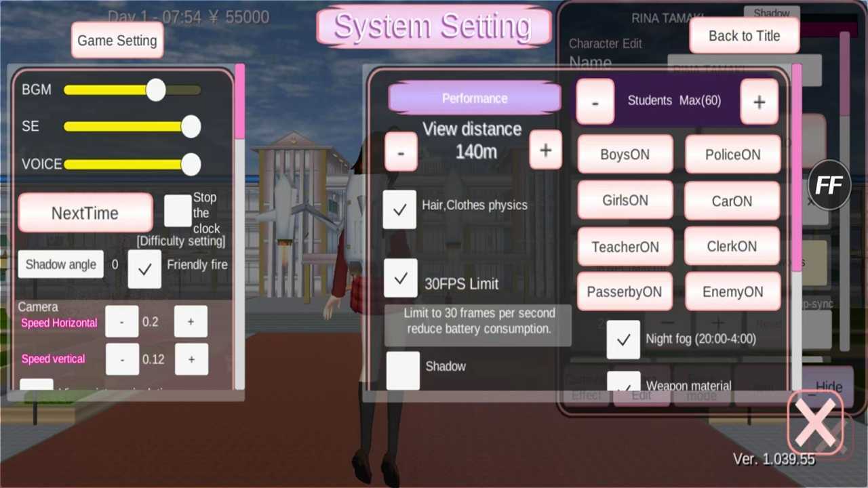Close settings with the X icon
Viewport: 868px width, 488px height.
pyautogui.click(x=814, y=423)
